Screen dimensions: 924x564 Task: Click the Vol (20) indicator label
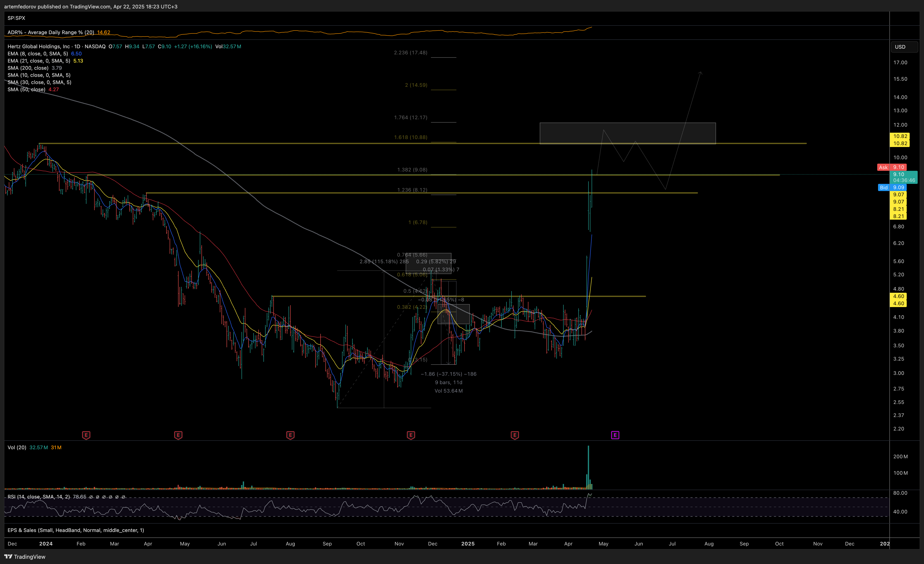click(17, 448)
